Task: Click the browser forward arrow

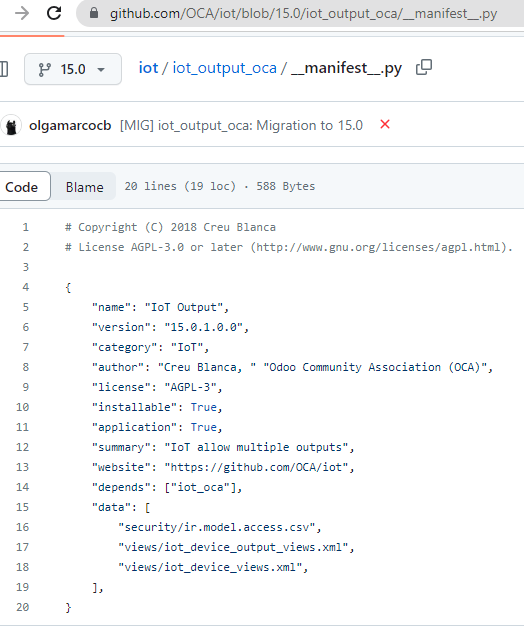Action: click(x=22, y=13)
